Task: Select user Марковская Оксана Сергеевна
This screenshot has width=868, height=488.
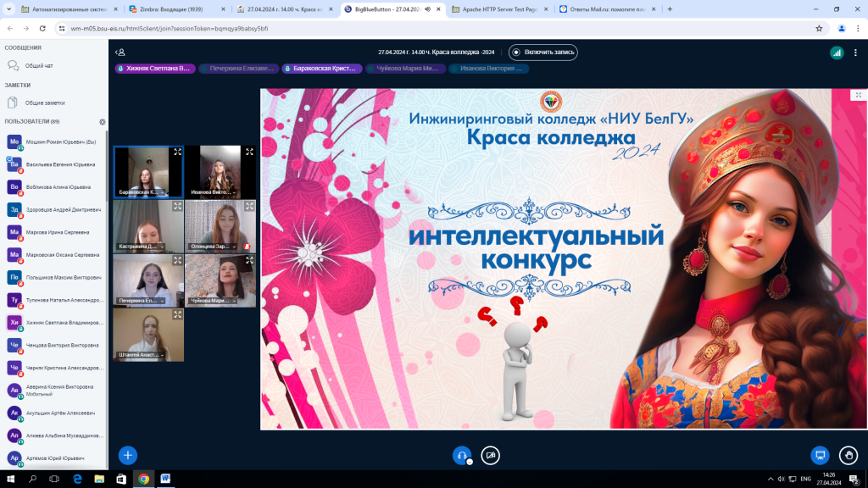Action: tap(54, 255)
